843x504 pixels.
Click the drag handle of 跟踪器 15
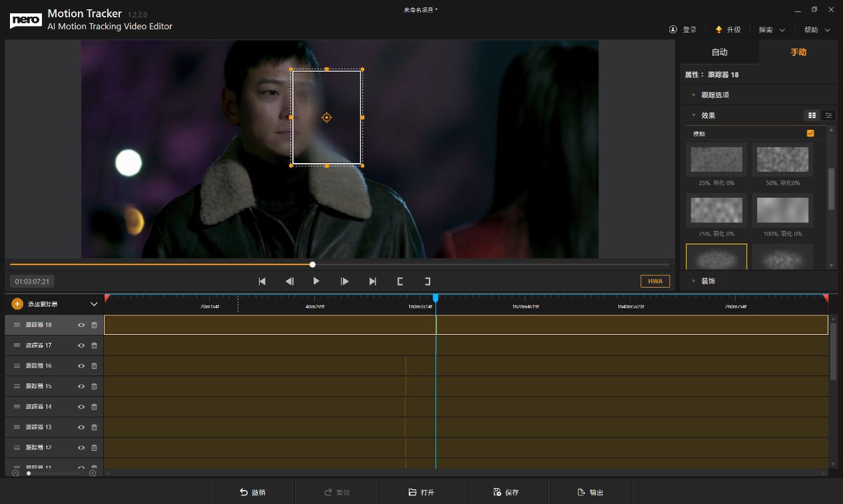tap(17, 386)
